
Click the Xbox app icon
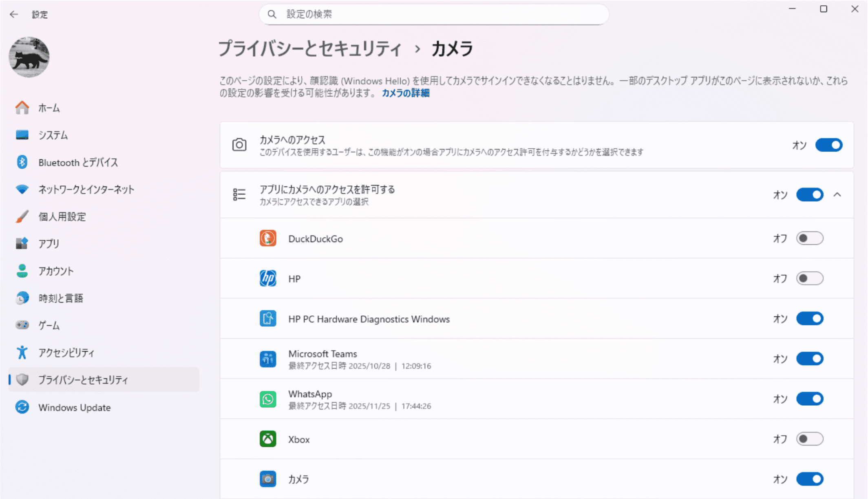coord(268,439)
